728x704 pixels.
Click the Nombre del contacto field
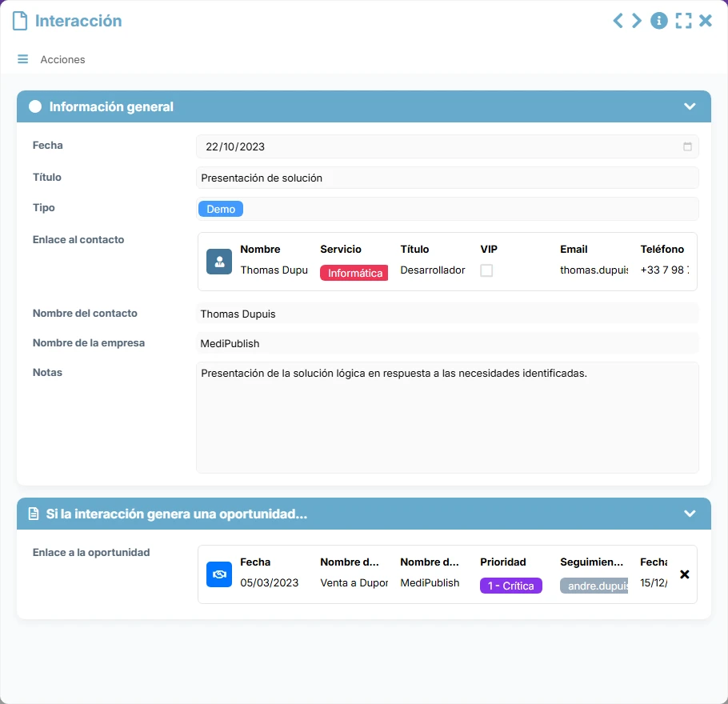coord(447,314)
